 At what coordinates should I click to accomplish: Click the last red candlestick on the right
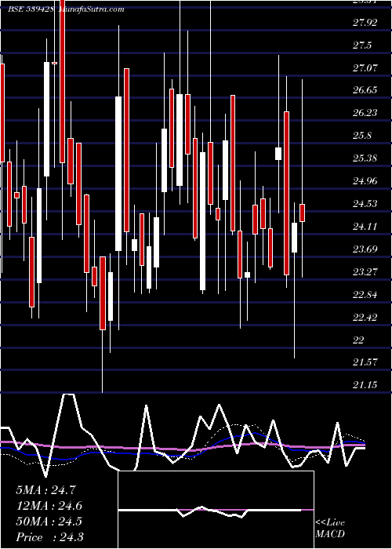302,213
